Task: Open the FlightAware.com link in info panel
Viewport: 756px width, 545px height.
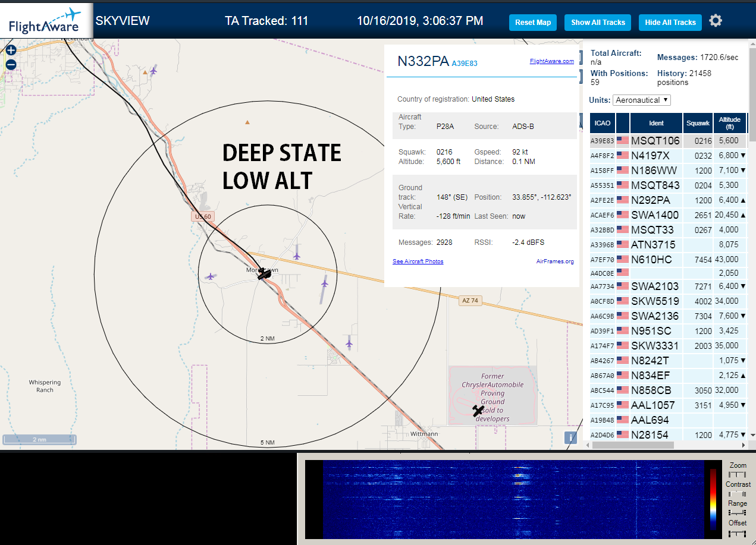Action: 552,61
